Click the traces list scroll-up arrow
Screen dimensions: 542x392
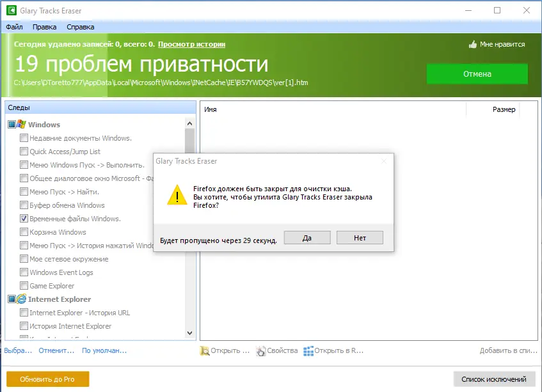point(189,123)
